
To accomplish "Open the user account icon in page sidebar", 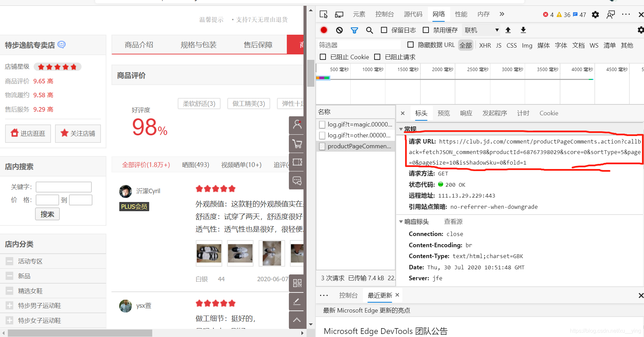I will pyautogui.click(x=297, y=125).
